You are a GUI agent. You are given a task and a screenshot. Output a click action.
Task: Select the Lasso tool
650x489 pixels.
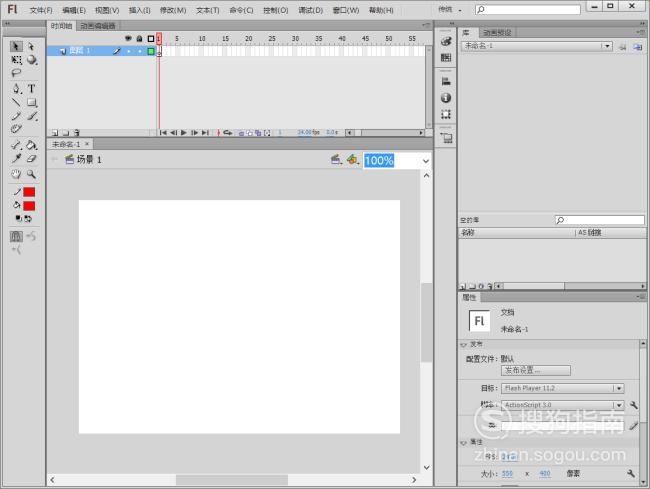[16, 73]
